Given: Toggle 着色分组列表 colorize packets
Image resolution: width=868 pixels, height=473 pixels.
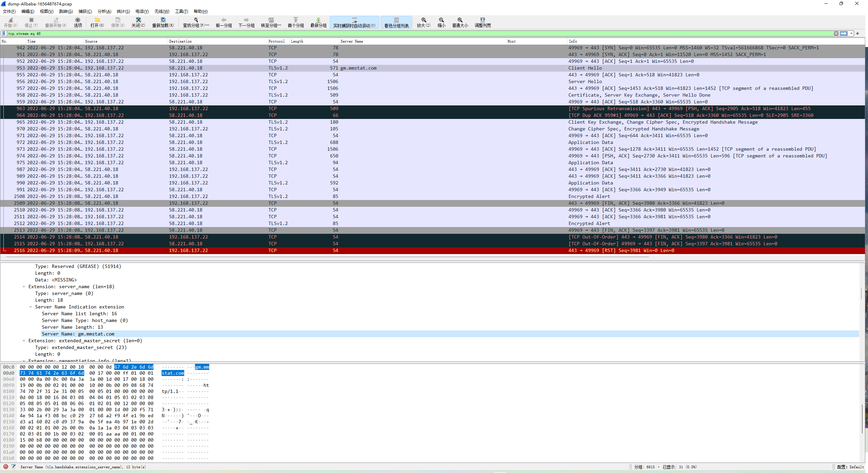Looking at the screenshot, I should 396,20.
